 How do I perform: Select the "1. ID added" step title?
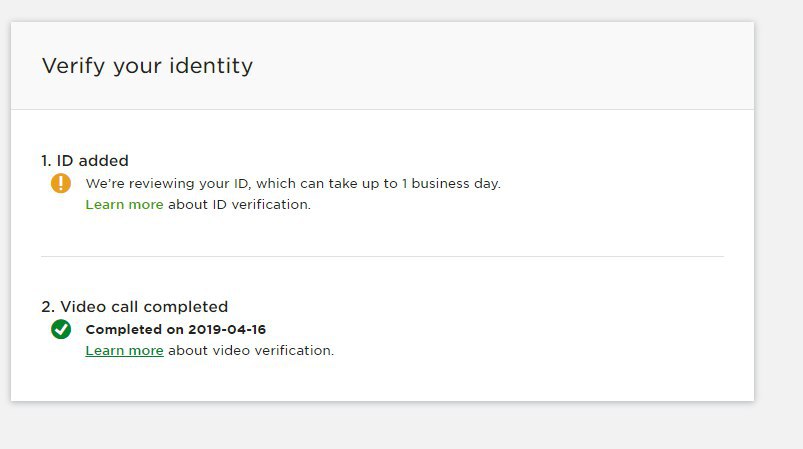coord(85,160)
